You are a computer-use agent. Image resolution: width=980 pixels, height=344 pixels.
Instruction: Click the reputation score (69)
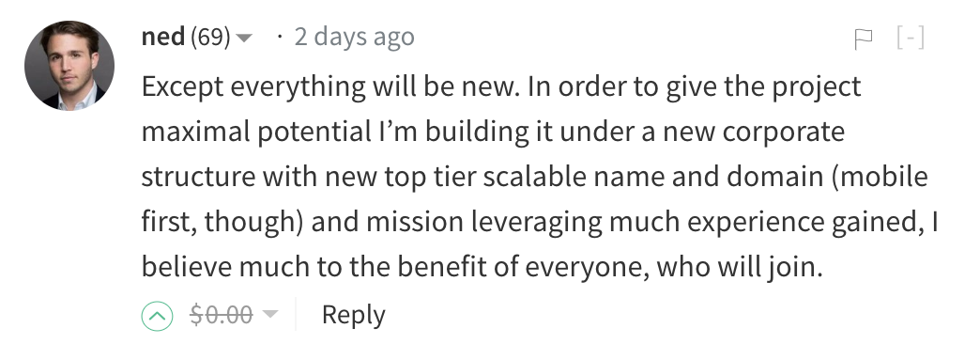coord(210,38)
